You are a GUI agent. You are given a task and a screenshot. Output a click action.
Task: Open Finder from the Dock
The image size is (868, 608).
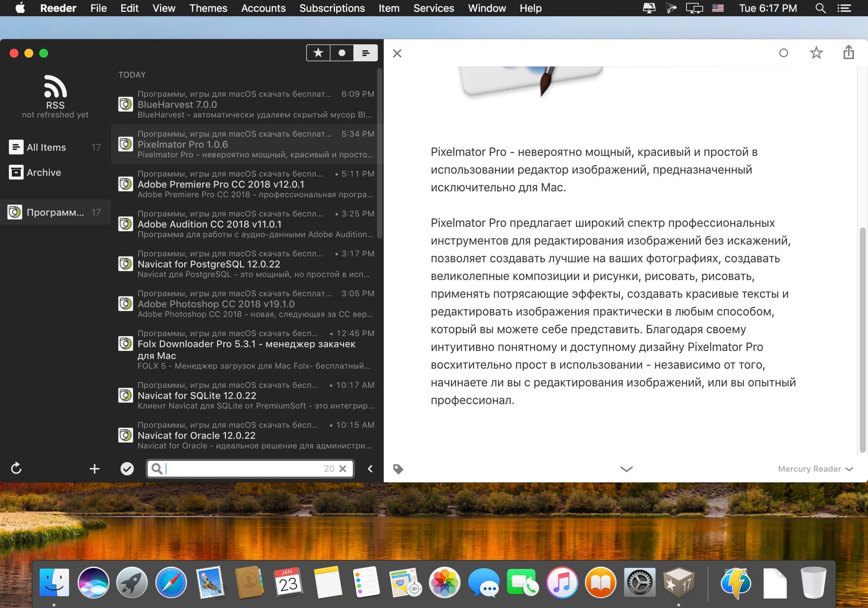tap(54, 582)
